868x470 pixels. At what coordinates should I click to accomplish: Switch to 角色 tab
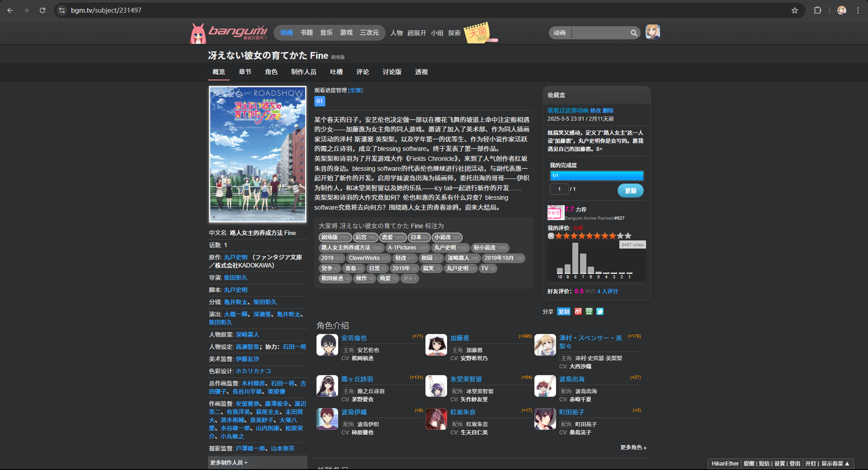coord(271,72)
